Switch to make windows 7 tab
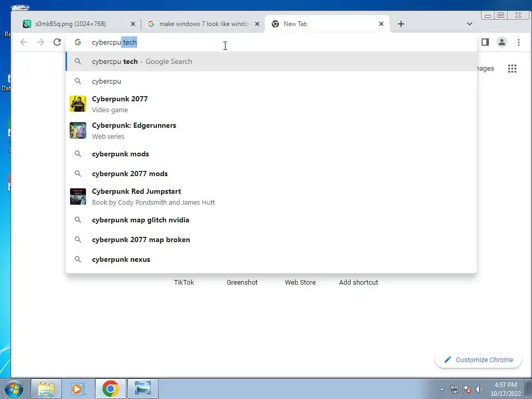This screenshot has height=399, width=532. [x=204, y=24]
